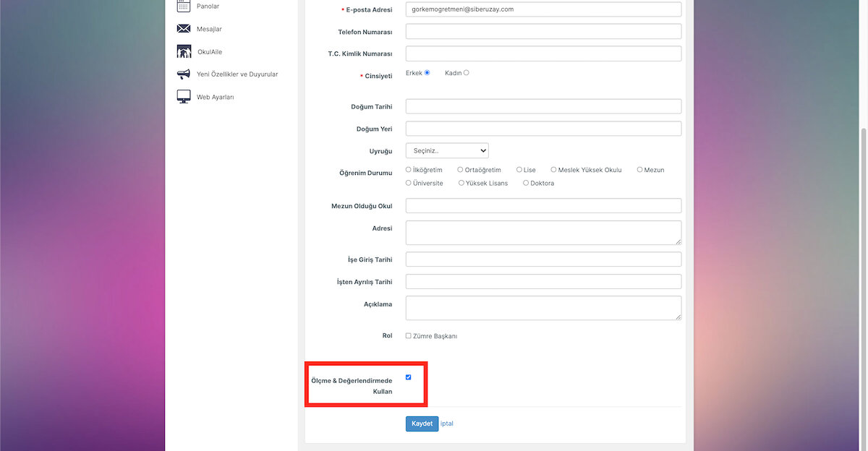Click the Doğum Yeri input

click(543, 129)
